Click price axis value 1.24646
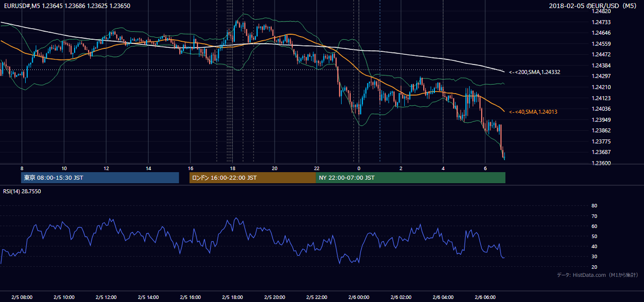 [x=601, y=33]
